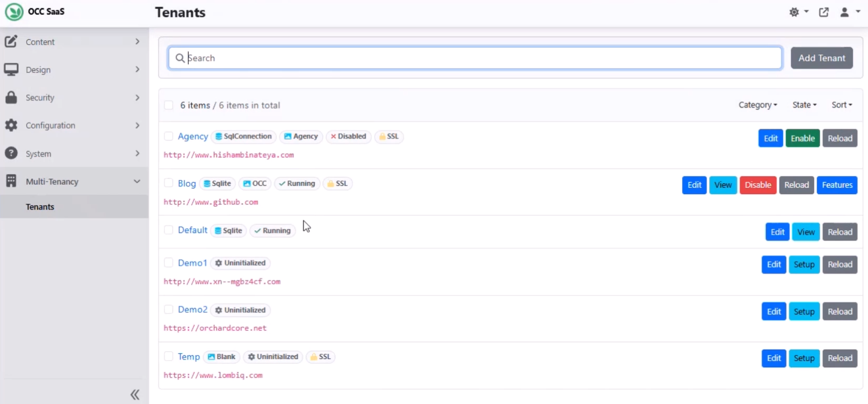Image resolution: width=868 pixels, height=404 pixels.
Task: Select Tenants in the sidebar
Action: coord(74,207)
